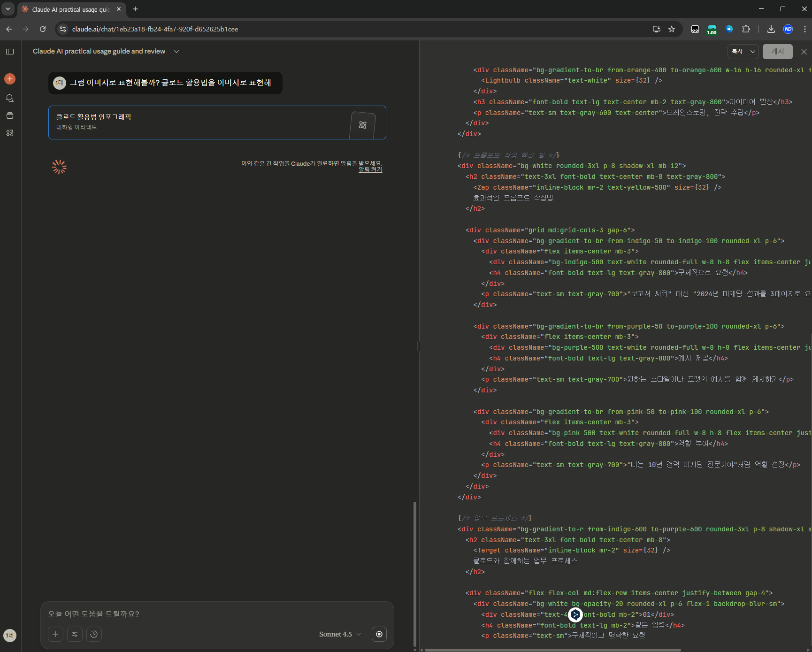
Task: Click the blue circular extension icon
Action: tap(729, 29)
